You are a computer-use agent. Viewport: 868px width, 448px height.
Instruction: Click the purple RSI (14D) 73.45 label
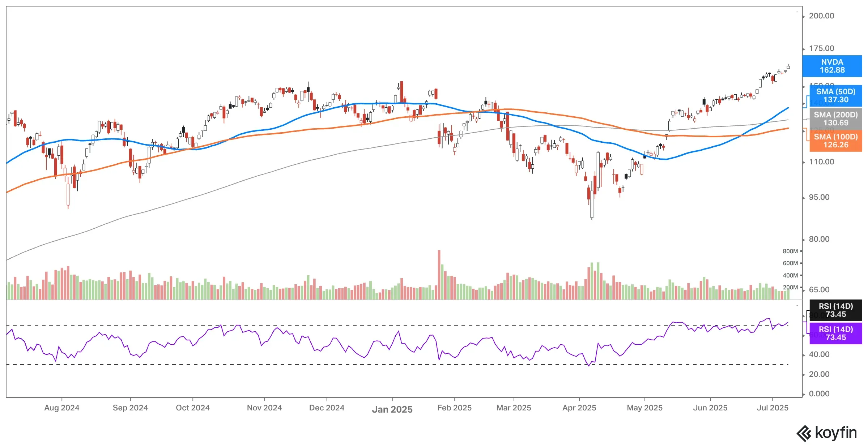coord(835,333)
